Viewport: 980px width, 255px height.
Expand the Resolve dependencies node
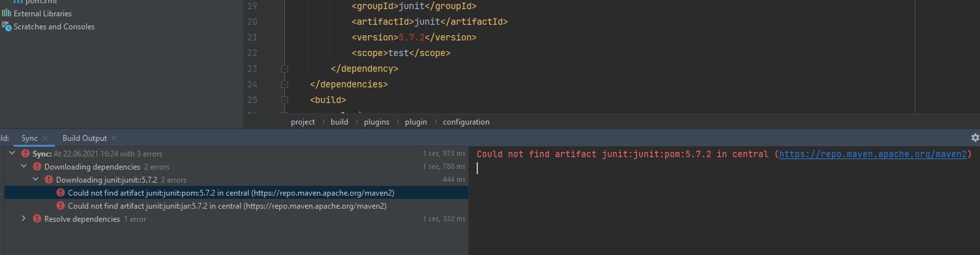point(23,219)
